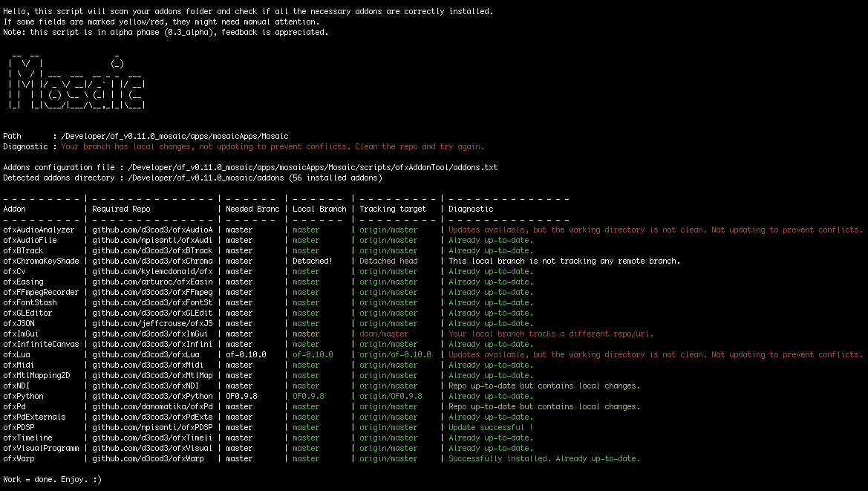Click the ofxInfiniteCanvas addon name
This screenshot has height=491, width=868.
pos(41,345)
